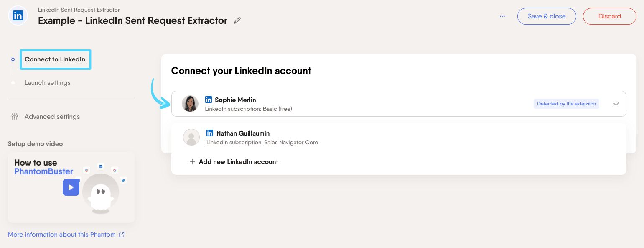The height and width of the screenshot is (248, 644).
Task: Collapse the account dropdown with the chevron
Action: tap(616, 104)
